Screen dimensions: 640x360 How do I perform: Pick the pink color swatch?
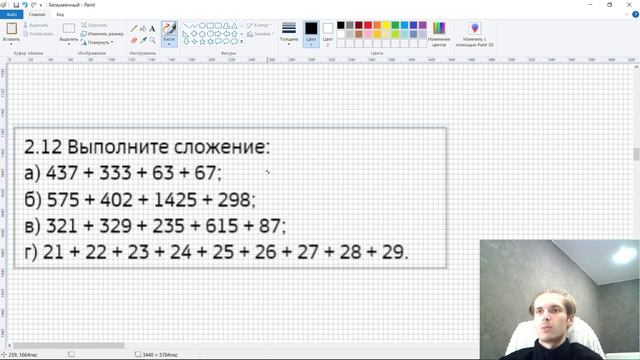[368, 34]
